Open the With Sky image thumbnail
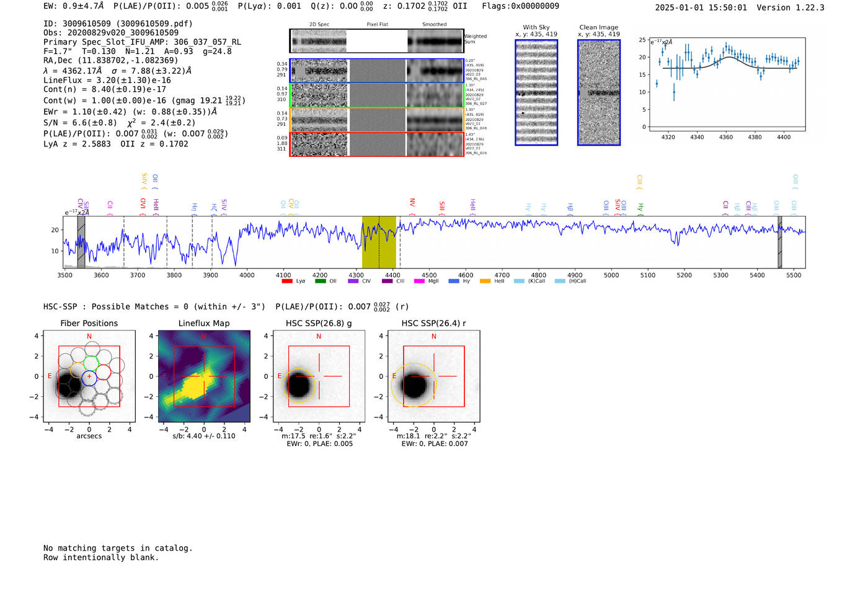Image resolution: width=868 pixels, height=591 pixels. point(536,92)
